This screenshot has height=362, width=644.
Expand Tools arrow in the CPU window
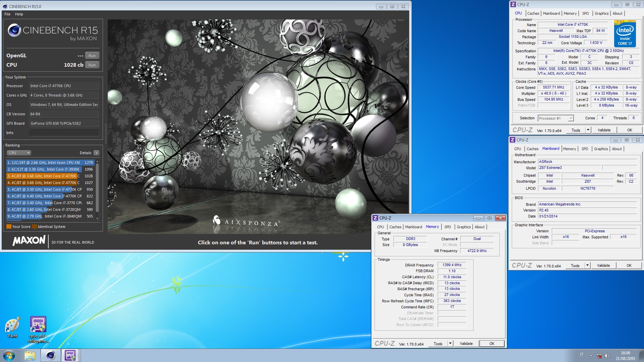tap(588, 130)
